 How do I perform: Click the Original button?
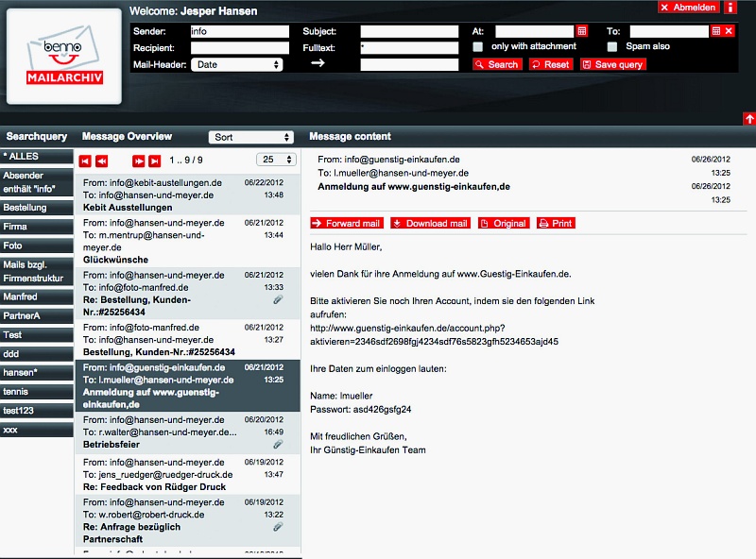tap(504, 223)
